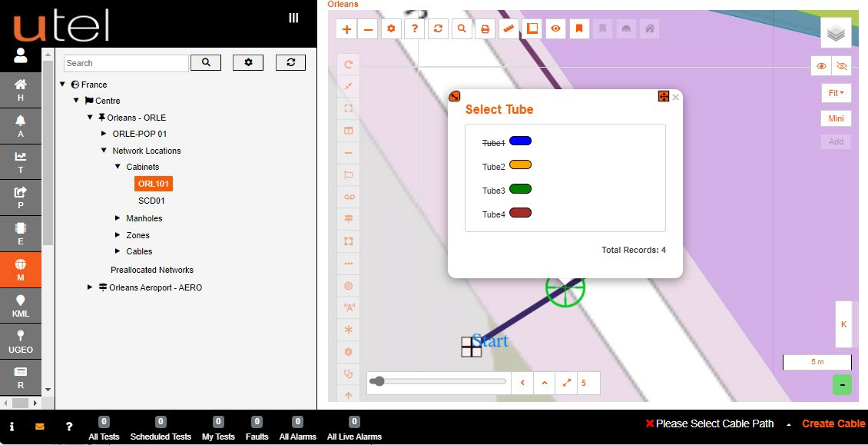
Task: Open the Home section in sidebar
Action: (x=21, y=90)
